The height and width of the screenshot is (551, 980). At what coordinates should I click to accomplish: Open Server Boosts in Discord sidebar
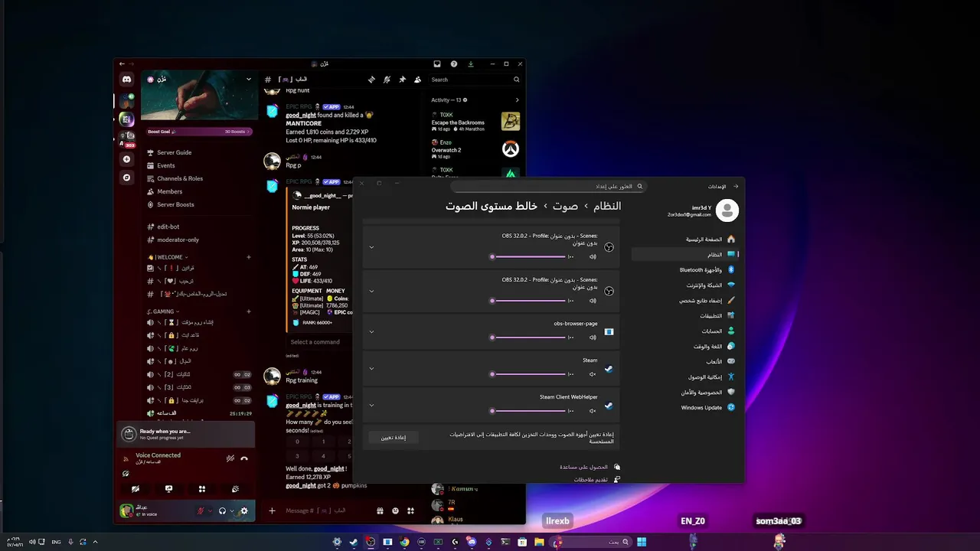(175, 204)
